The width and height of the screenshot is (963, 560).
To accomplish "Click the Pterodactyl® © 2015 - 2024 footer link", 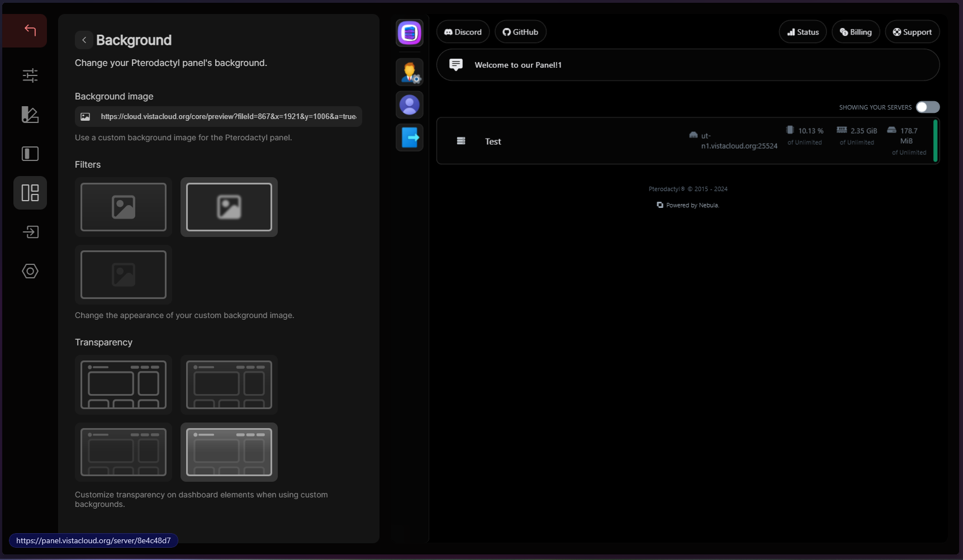I will 688,189.
